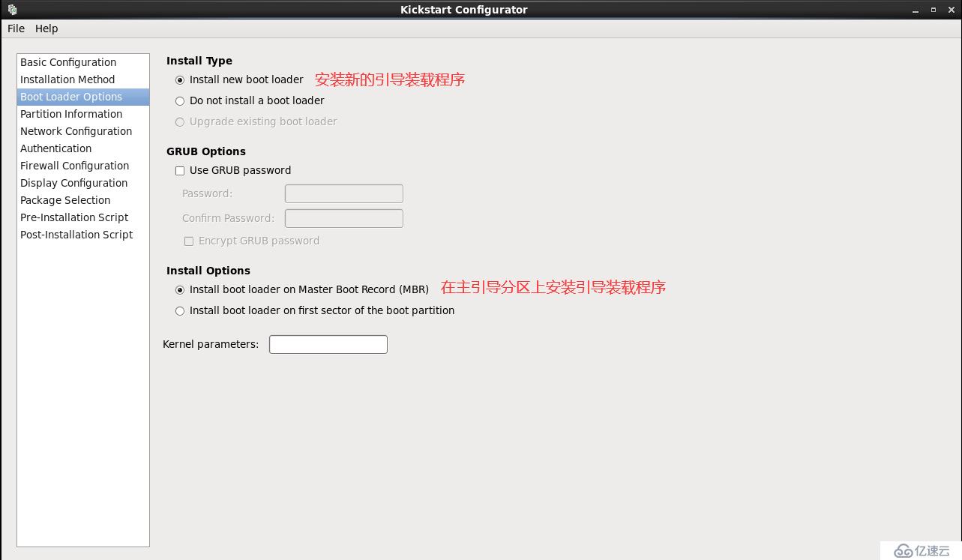Click the GRUB Password field
This screenshot has width=962, height=560.
(344, 193)
